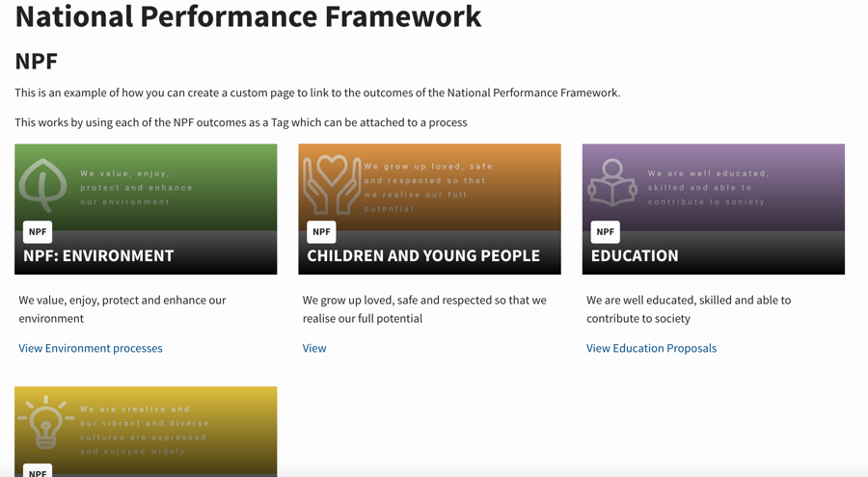Click the NPF badge on the yellow card
Image resolution: width=868 pixels, height=477 pixels.
[38, 472]
